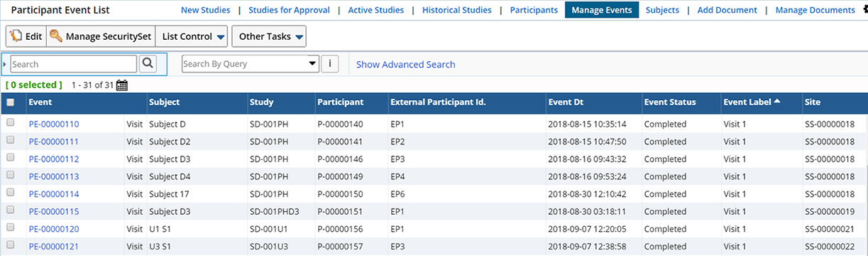Tick the select-all checkbox in header
The image size is (868, 256).
(x=10, y=102)
